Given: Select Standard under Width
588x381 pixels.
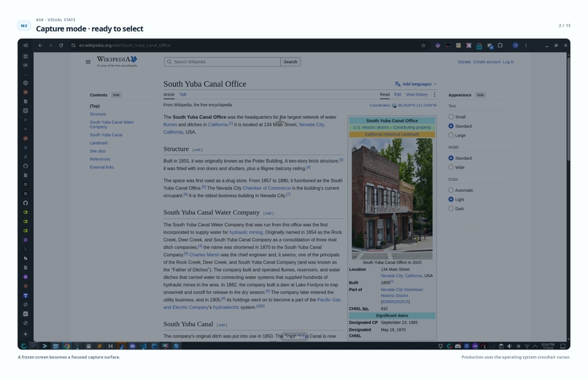Looking at the screenshot, I should pos(451,158).
